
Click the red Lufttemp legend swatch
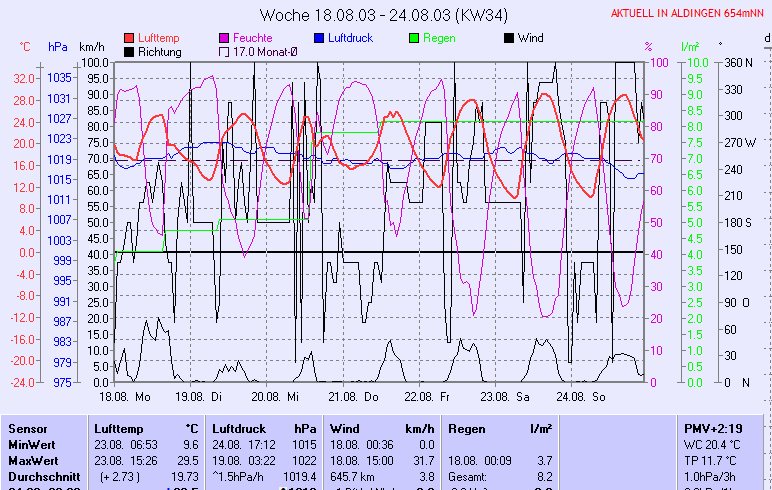click(x=129, y=38)
